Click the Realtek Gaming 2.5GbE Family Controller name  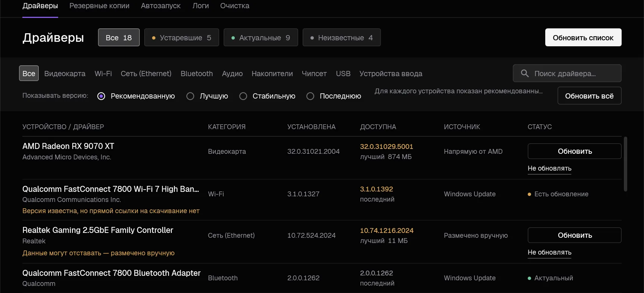click(x=98, y=230)
